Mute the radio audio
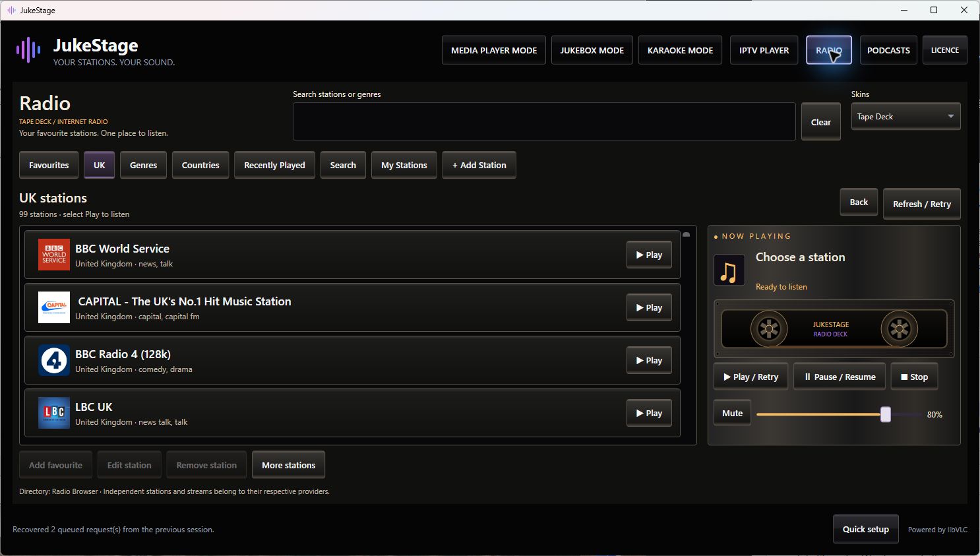The width and height of the screenshot is (980, 556). 732,413
